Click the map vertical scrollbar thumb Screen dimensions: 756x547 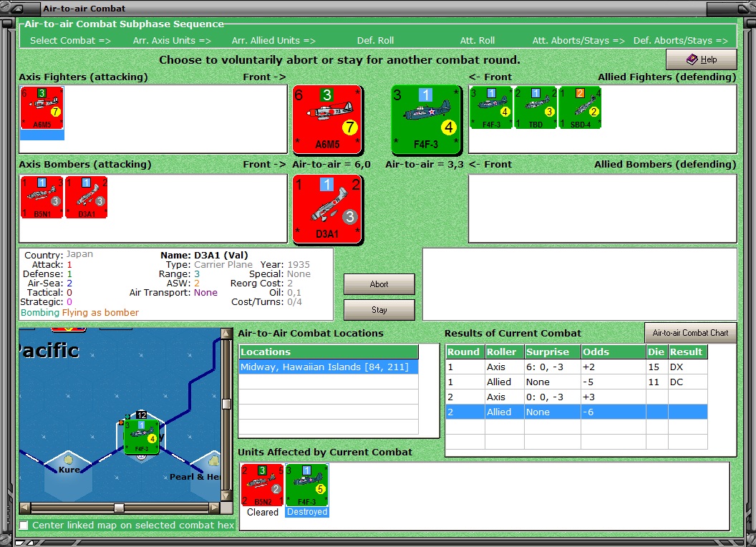click(x=226, y=404)
